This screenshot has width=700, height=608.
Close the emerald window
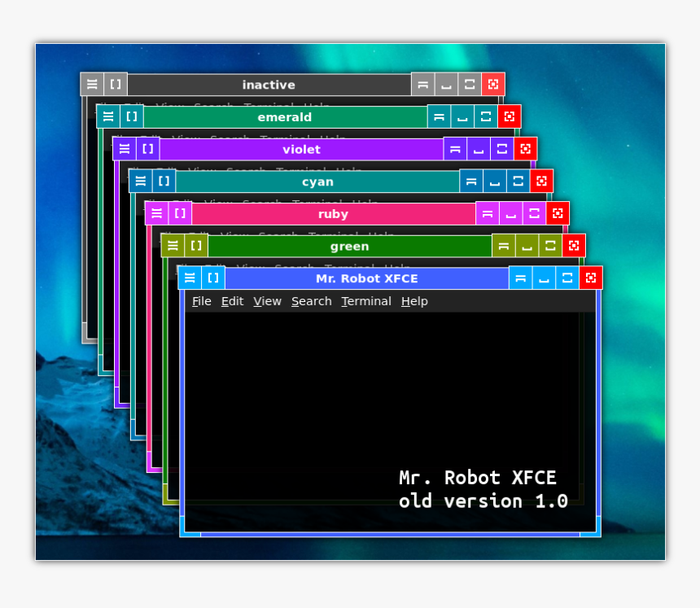click(510, 116)
